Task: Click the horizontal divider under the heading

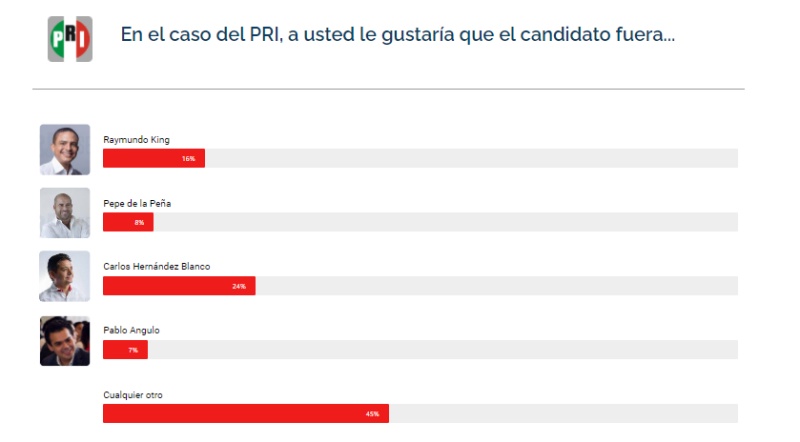Action: tap(388, 89)
